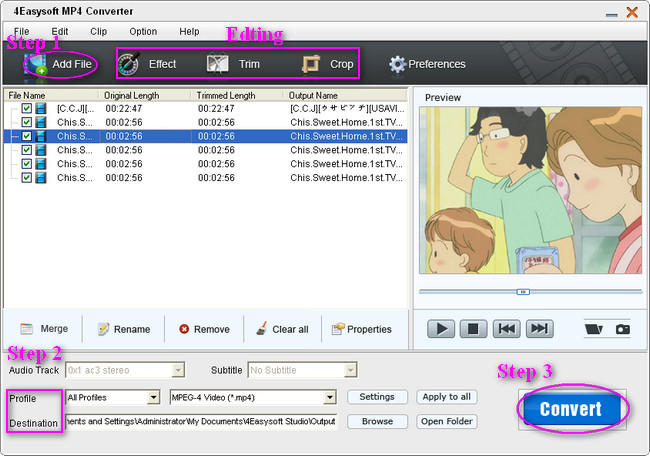Close the 4Easysoft MP4 Converter window
This screenshot has height=456, width=650.
pyautogui.click(x=632, y=12)
